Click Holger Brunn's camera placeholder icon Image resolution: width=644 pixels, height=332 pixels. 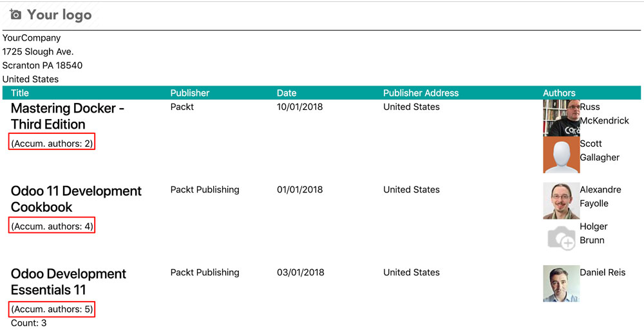pos(561,238)
